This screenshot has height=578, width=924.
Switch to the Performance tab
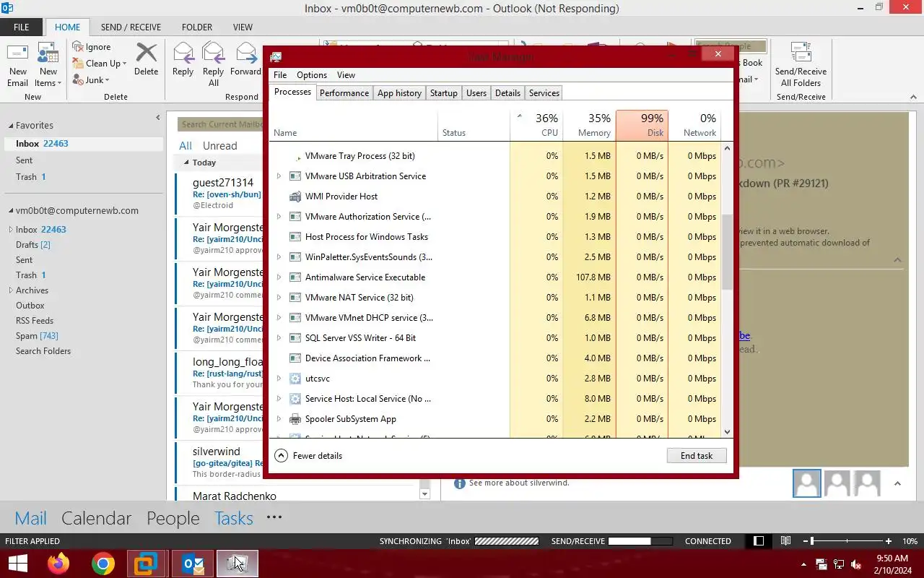coord(344,93)
